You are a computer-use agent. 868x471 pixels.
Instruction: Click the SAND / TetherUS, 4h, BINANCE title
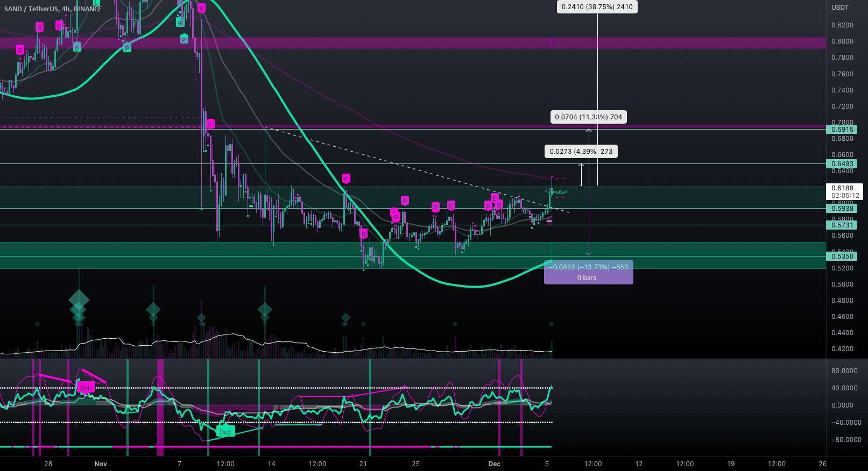53,9
